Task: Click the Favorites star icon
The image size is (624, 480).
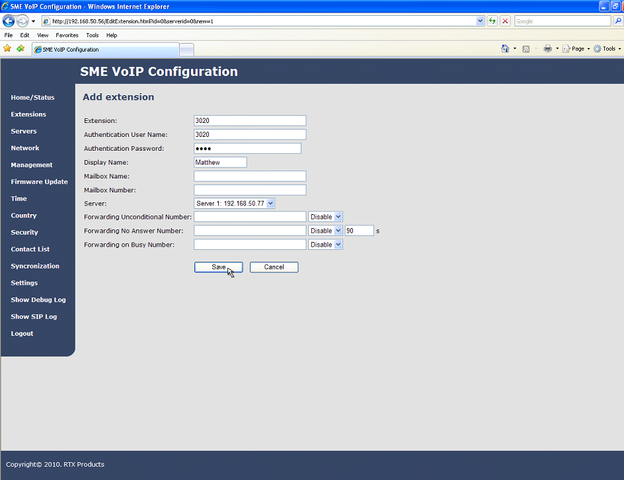Action: tap(7, 48)
